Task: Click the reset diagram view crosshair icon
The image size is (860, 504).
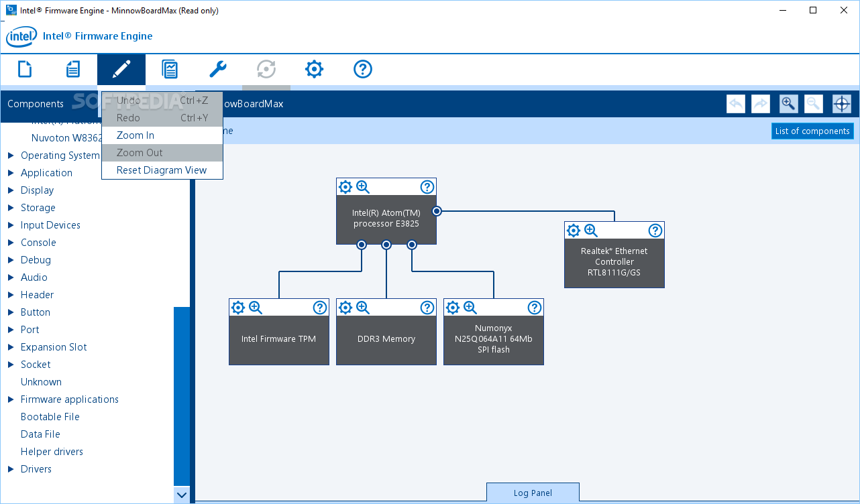Action: click(x=842, y=104)
